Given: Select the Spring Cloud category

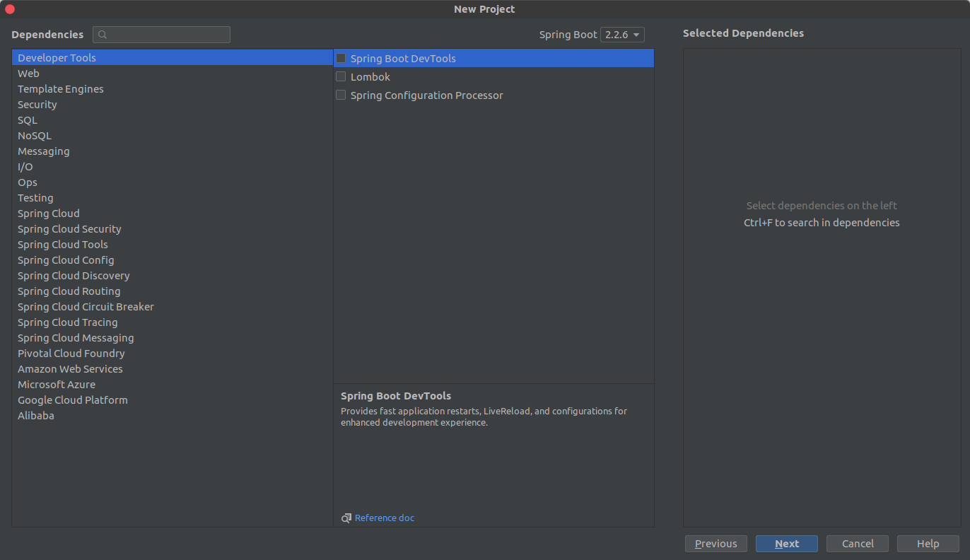Looking at the screenshot, I should click(173, 214).
